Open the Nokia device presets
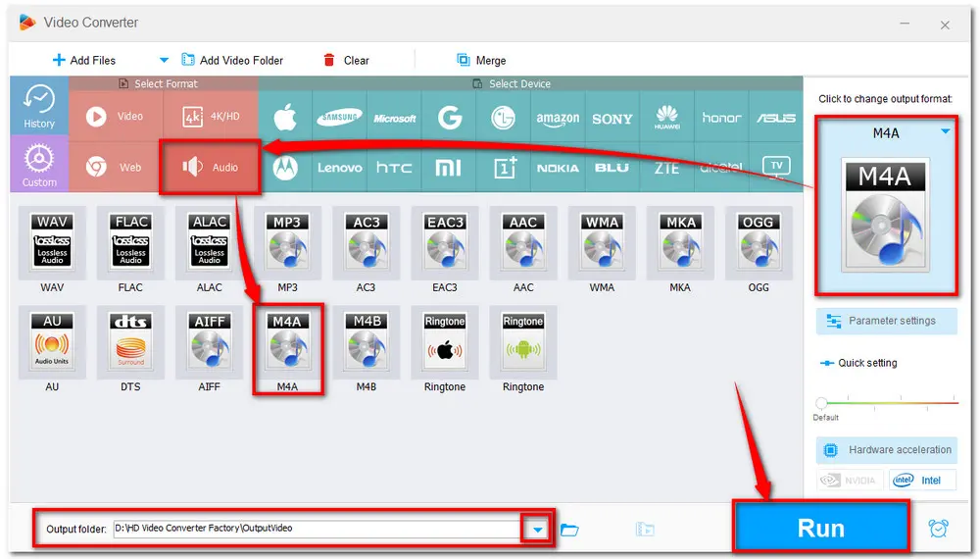 [x=558, y=168]
